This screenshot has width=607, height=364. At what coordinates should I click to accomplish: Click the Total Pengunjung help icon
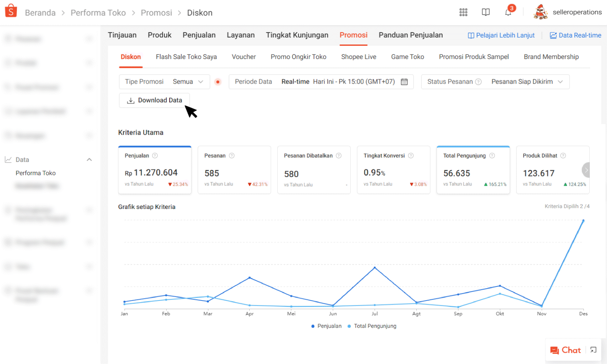492,155
